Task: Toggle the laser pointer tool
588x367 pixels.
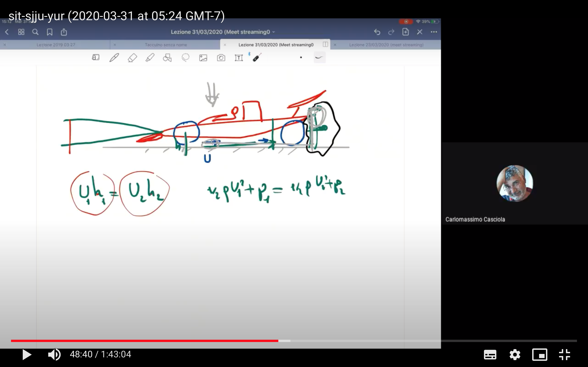Action: 257,58
